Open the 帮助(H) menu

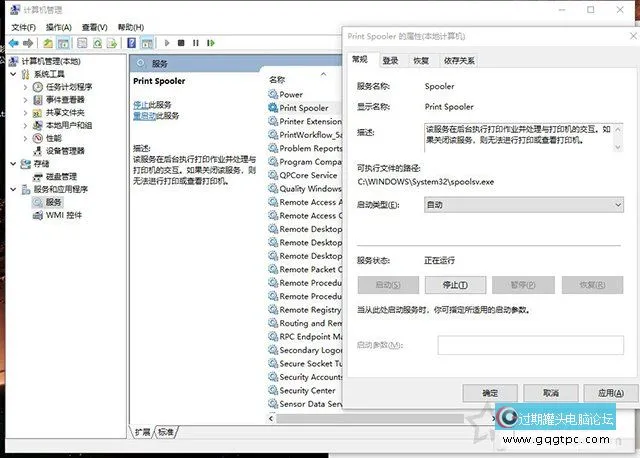(x=131, y=27)
